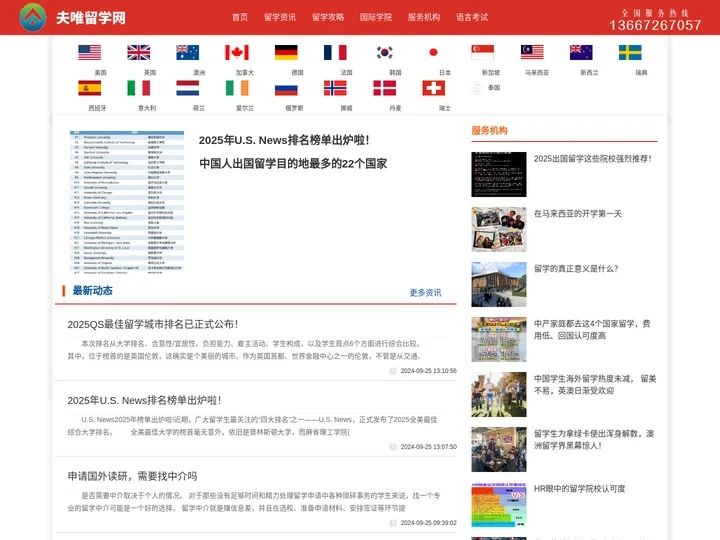Click building thumbnail beside 留学的真正意义是什么
This screenshot has height=540, width=720.
(499, 284)
